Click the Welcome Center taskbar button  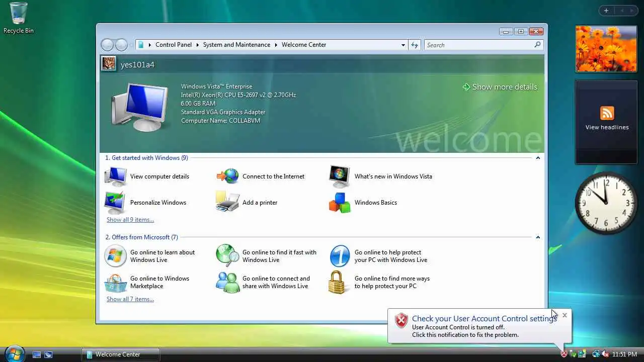pyautogui.click(x=120, y=354)
